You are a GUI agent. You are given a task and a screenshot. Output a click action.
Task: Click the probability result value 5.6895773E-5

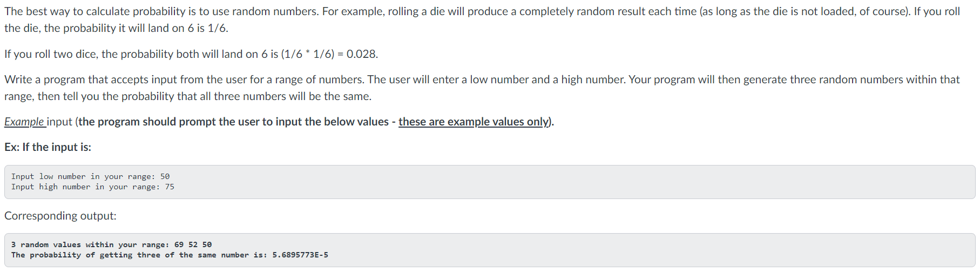click(300, 255)
